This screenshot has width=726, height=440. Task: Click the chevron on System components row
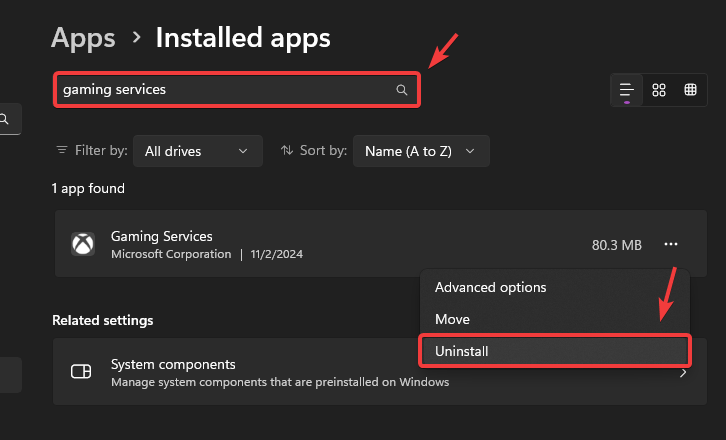click(683, 372)
